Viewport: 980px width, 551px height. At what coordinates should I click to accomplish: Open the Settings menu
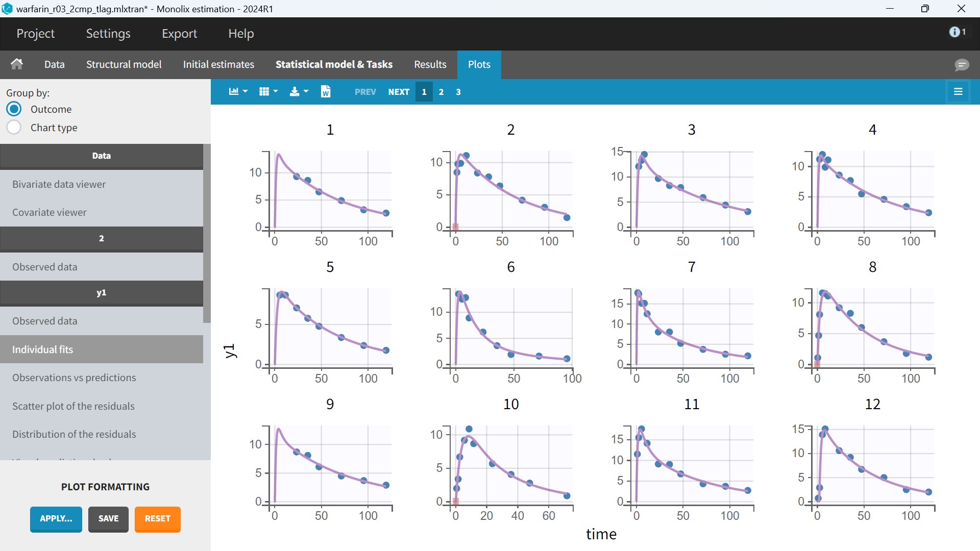108,34
